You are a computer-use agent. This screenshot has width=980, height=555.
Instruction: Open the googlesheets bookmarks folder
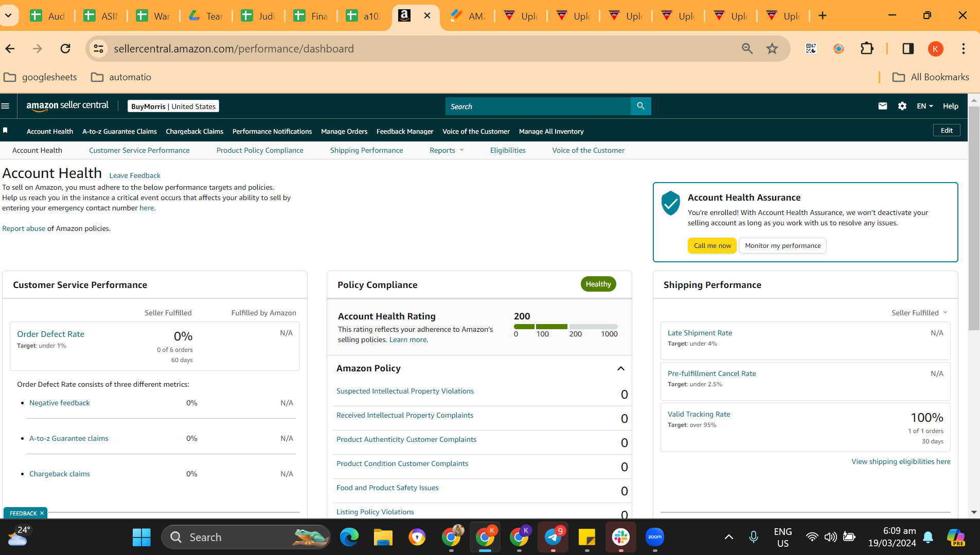click(40, 77)
